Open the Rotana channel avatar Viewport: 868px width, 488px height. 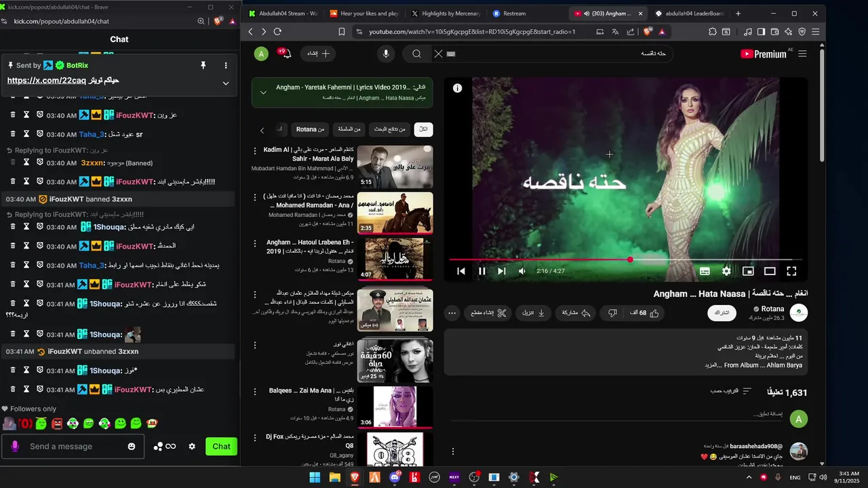(x=799, y=313)
